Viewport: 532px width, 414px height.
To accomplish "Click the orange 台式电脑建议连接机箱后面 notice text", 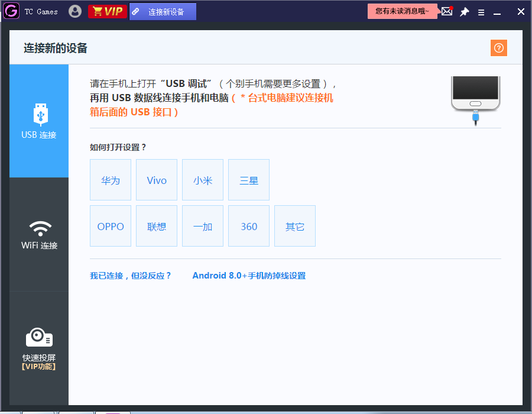I will point(212,105).
